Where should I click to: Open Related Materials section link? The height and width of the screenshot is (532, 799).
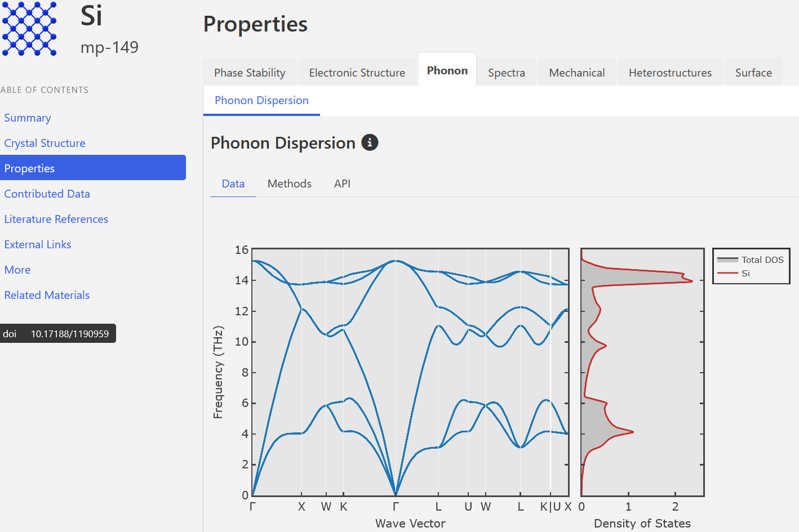pos(47,296)
